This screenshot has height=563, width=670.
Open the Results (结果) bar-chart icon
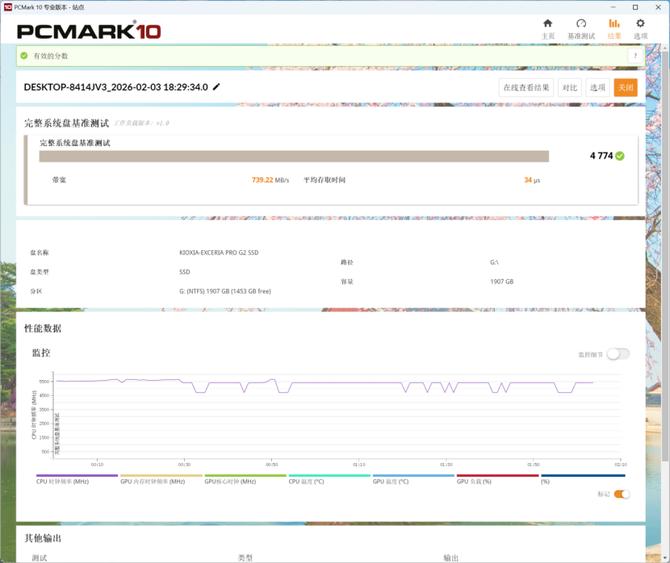point(614,23)
